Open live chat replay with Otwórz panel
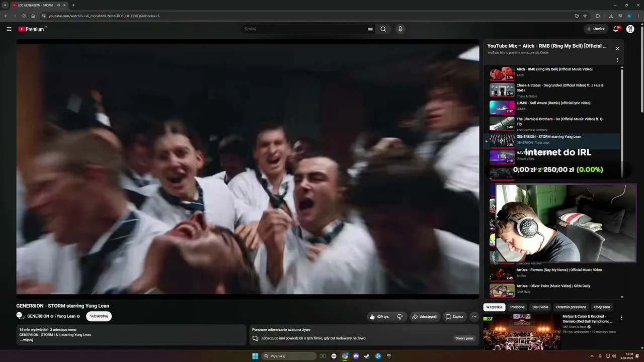This screenshot has height=362, width=644. (x=464, y=338)
